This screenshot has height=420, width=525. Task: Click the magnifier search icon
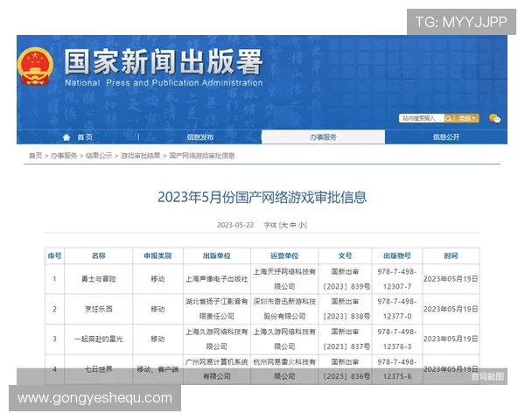(448, 118)
